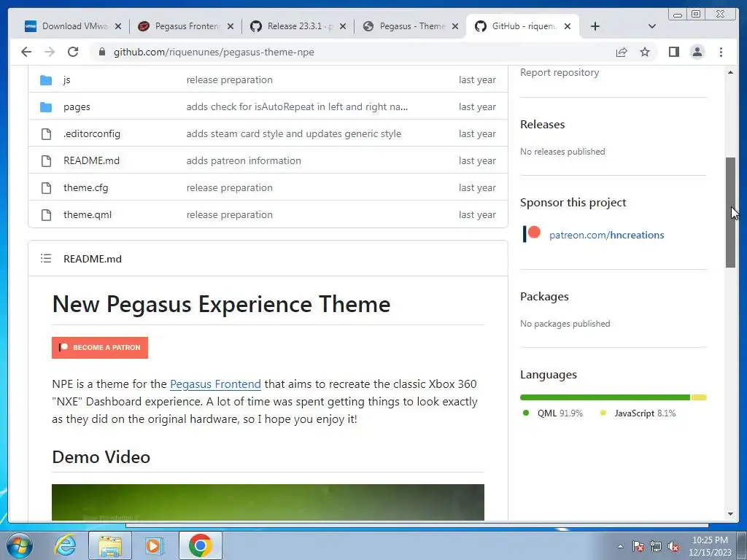Close the Download VMware tab

pyautogui.click(x=118, y=26)
